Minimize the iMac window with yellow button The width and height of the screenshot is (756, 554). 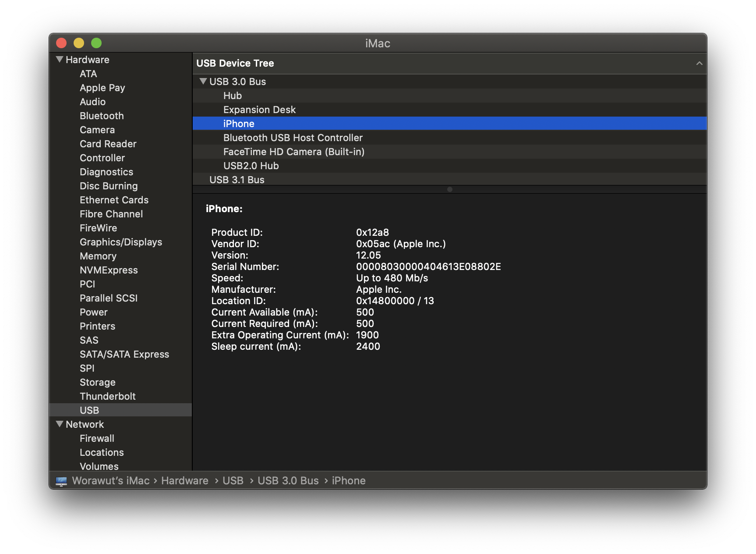click(x=79, y=43)
